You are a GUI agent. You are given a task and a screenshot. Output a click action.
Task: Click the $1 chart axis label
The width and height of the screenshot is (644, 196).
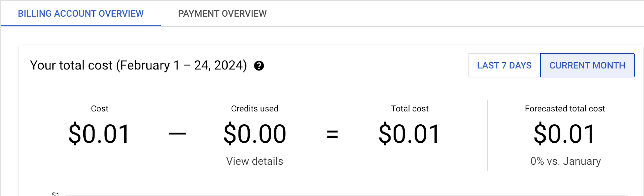tap(56, 194)
